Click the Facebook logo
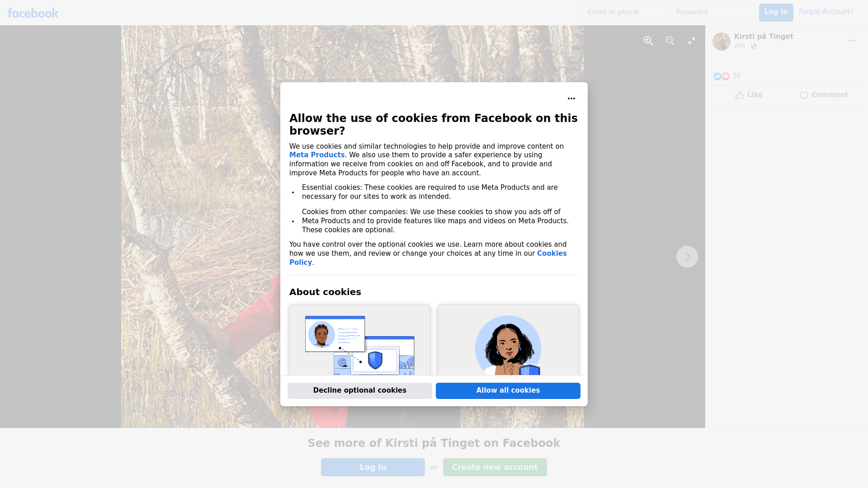This screenshot has width=868, height=488. point(33,13)
